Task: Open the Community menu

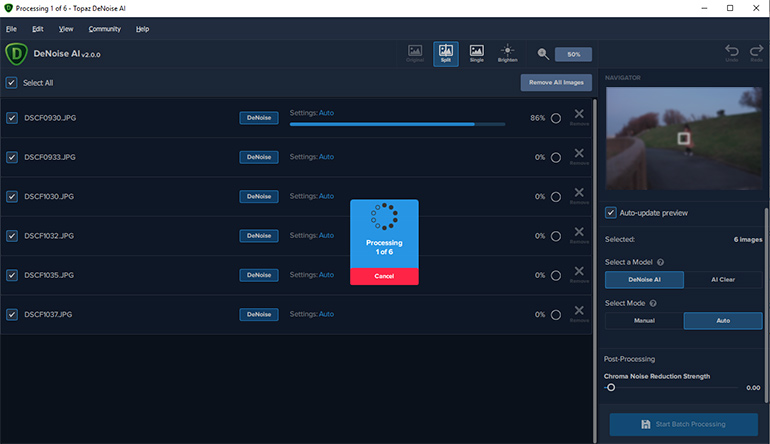Action: (x=104, y=29)
